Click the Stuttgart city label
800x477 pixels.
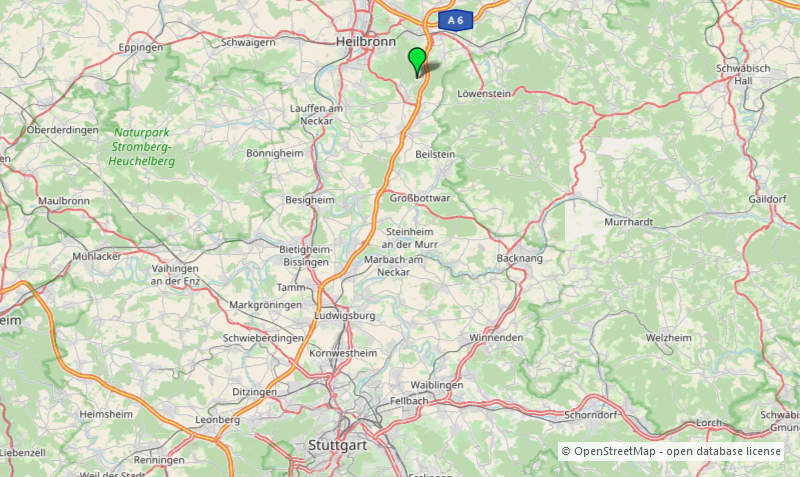(338, 445)
